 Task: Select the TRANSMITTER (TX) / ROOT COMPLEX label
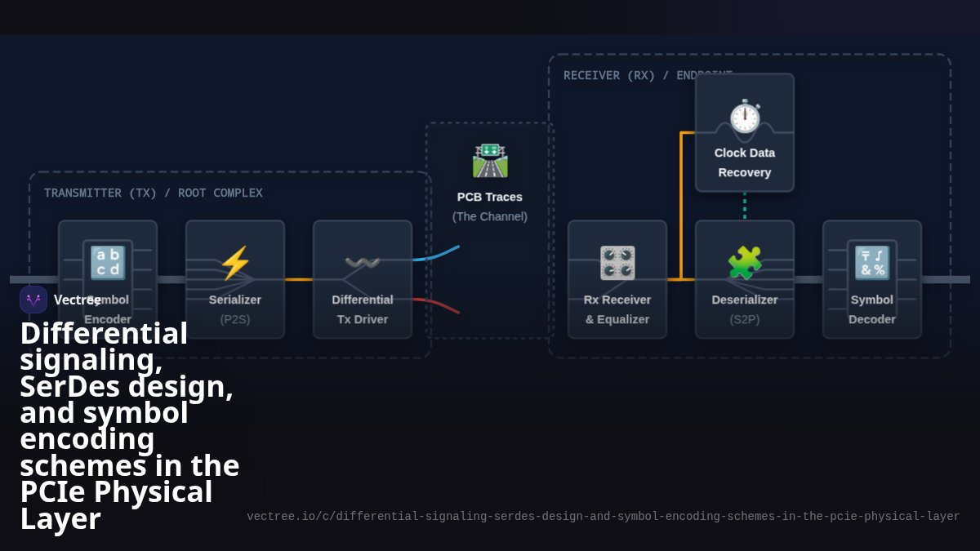click(154, 193)
